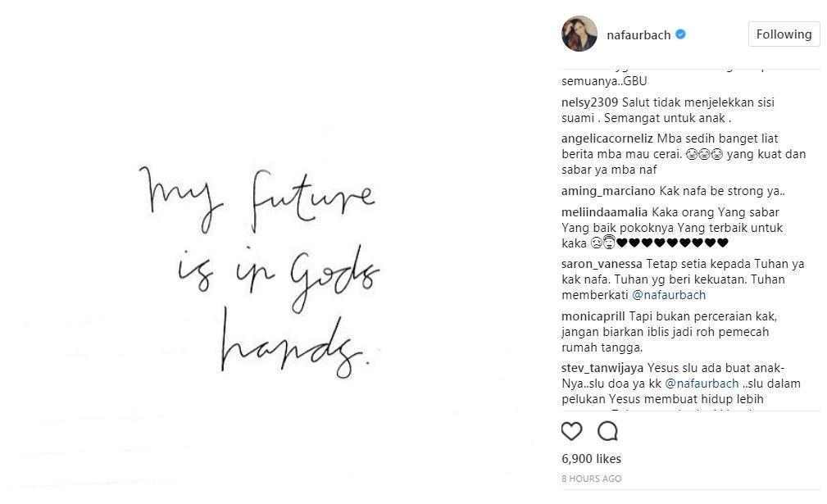View monicaprill profile
This screenshot has height=504, width=827.
[593, 316]
